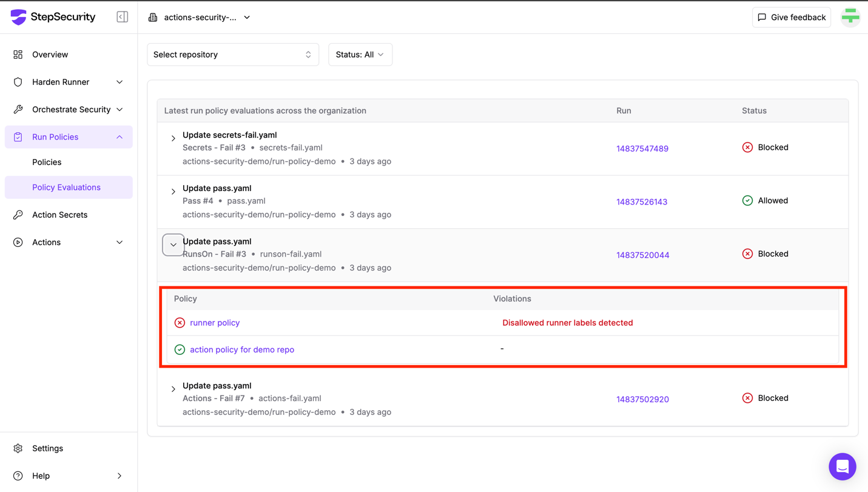This screenshot has height=492, width=868.
Task: Expand the Harden Runner menu chevron
Action: click(x=119, y=82)
